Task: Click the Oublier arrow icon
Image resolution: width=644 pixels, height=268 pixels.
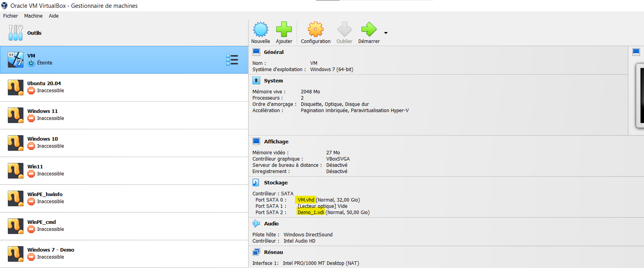Action: point(344,30)
